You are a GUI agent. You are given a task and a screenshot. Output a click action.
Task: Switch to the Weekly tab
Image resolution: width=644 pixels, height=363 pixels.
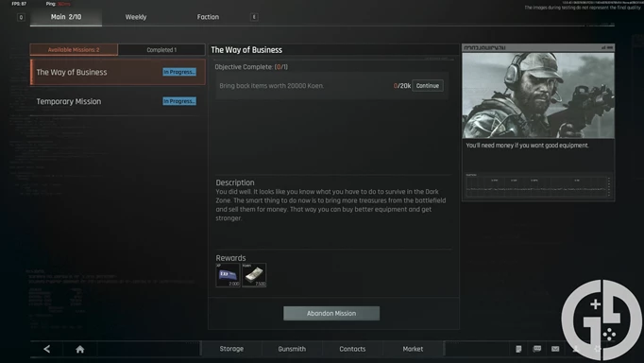pyautogui.click(x=136, y=17)
